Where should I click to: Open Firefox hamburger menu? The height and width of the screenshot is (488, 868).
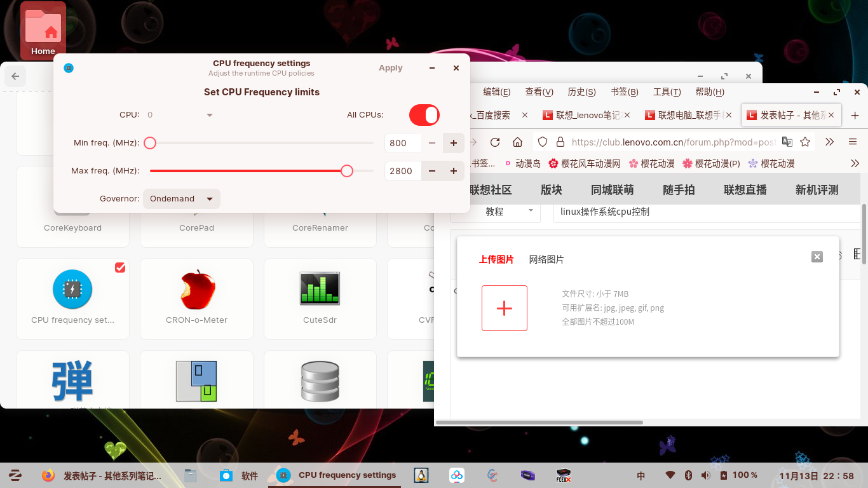point(853,142)
